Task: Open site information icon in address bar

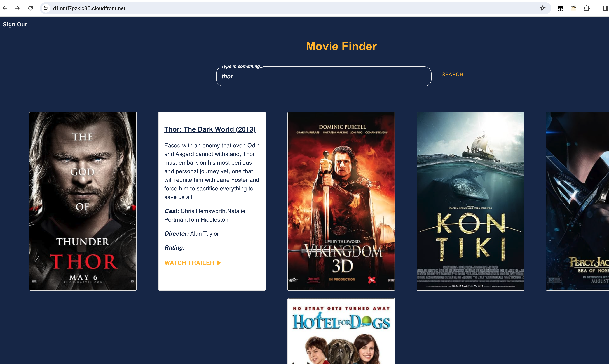Action: click(x=46, y=8)
